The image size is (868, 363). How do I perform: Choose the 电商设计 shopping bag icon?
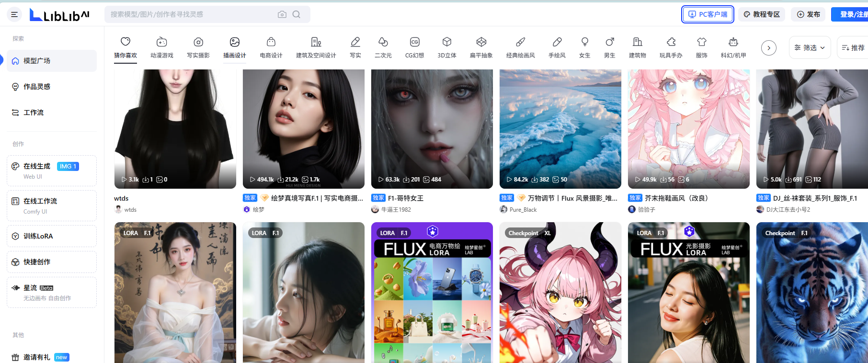pos(271,42)
